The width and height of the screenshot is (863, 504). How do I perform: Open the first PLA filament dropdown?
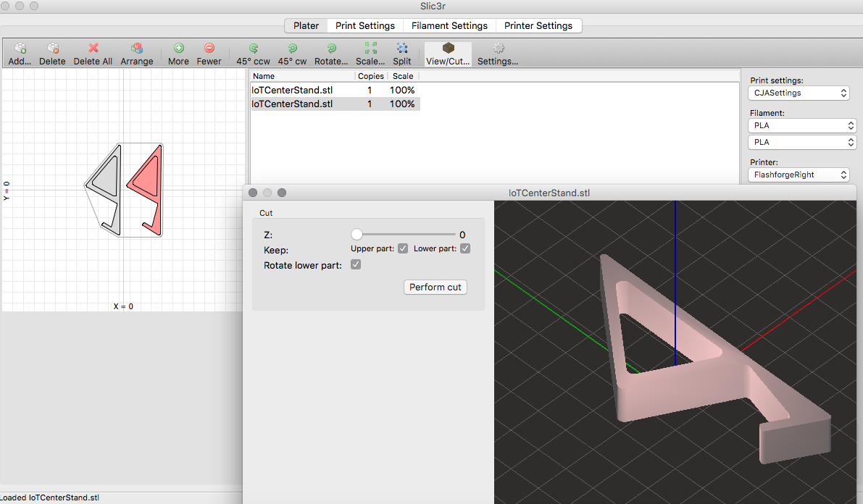802,125
